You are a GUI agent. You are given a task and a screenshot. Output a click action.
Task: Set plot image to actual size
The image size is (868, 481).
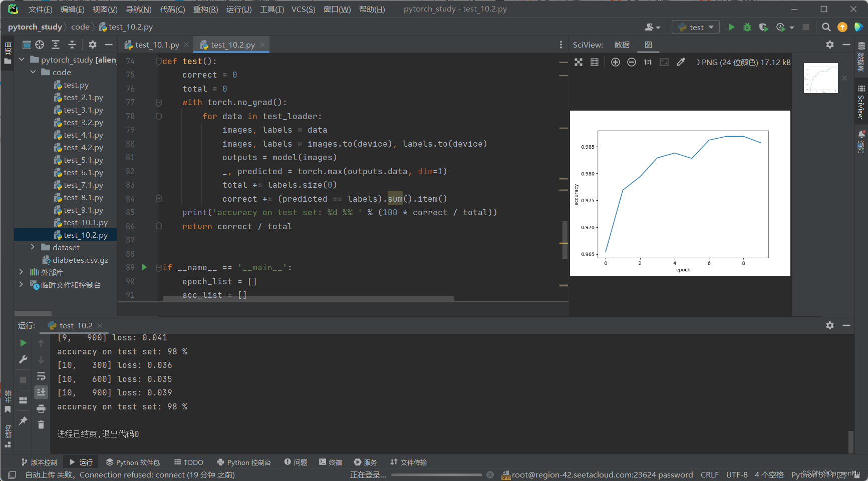click(x=648, y=62)
